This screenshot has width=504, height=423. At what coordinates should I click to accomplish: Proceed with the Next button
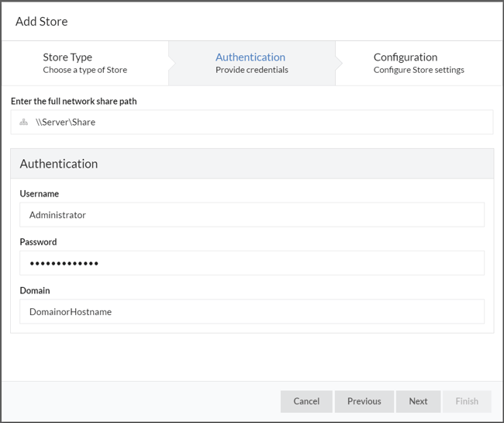(x=418, y=401)
